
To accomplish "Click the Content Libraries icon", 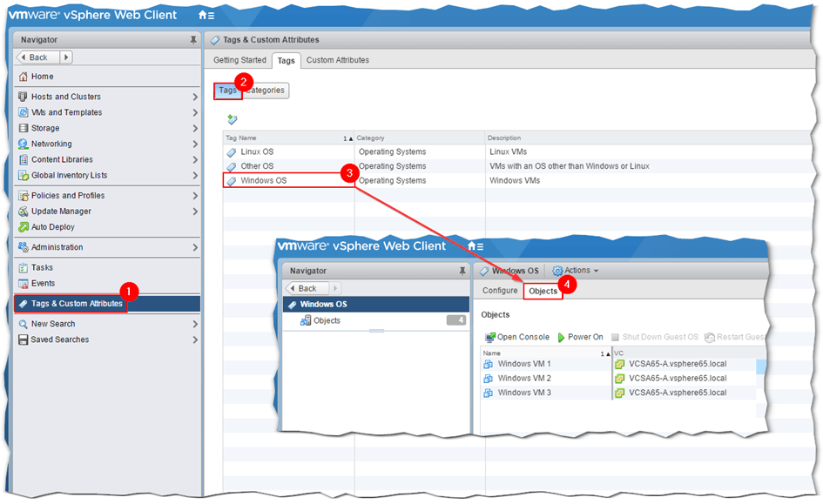I will pyautogui.click(x=24, y=159).
